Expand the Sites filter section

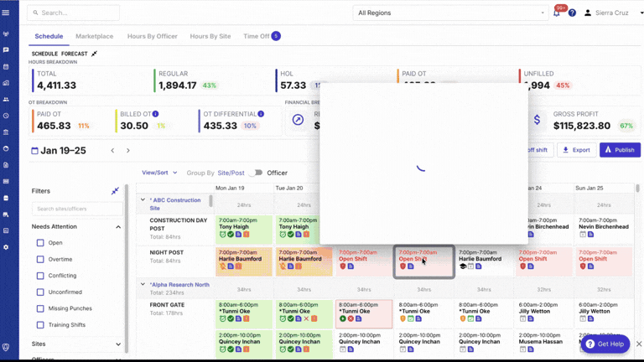(118, 344)
